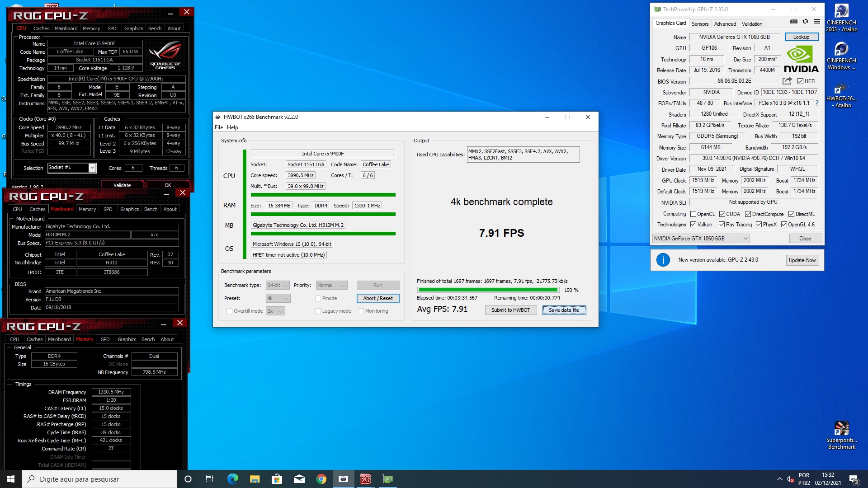The height and width of the screenshot is (488, 868).
Task: Click Abort / Reset button
Action: pos(378,298)
